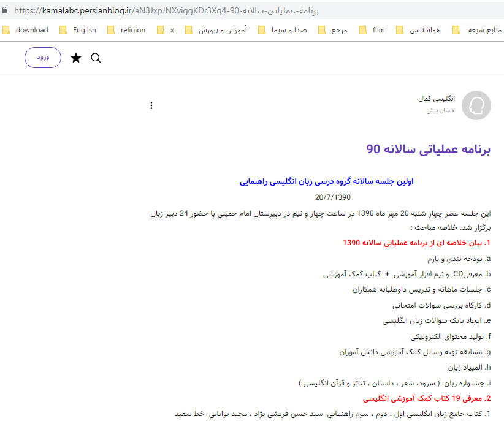The height and width of the screenshot is (421, 504).
Task: Open the English bookmarks folder
Action: pos(77,30)
